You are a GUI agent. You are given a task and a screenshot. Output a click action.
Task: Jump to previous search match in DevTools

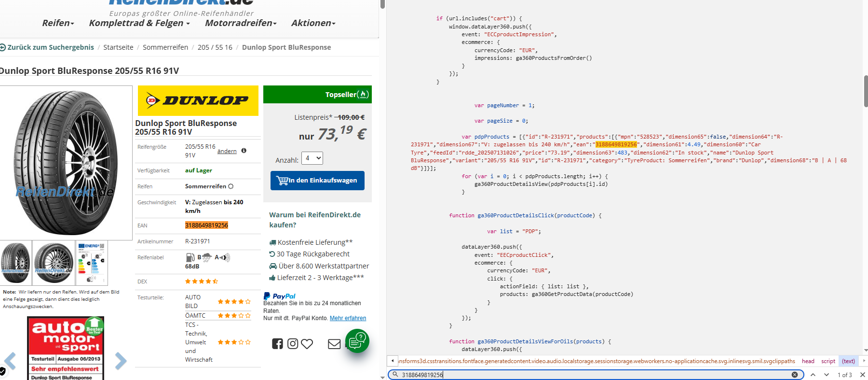(x=813, y=375)
